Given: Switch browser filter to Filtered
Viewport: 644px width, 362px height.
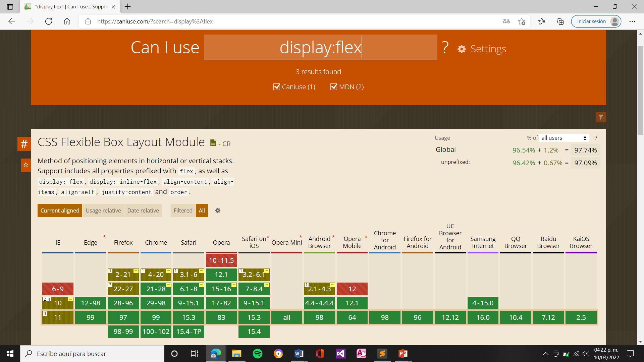Looking at the screenshot, I should tap(183, 210).
